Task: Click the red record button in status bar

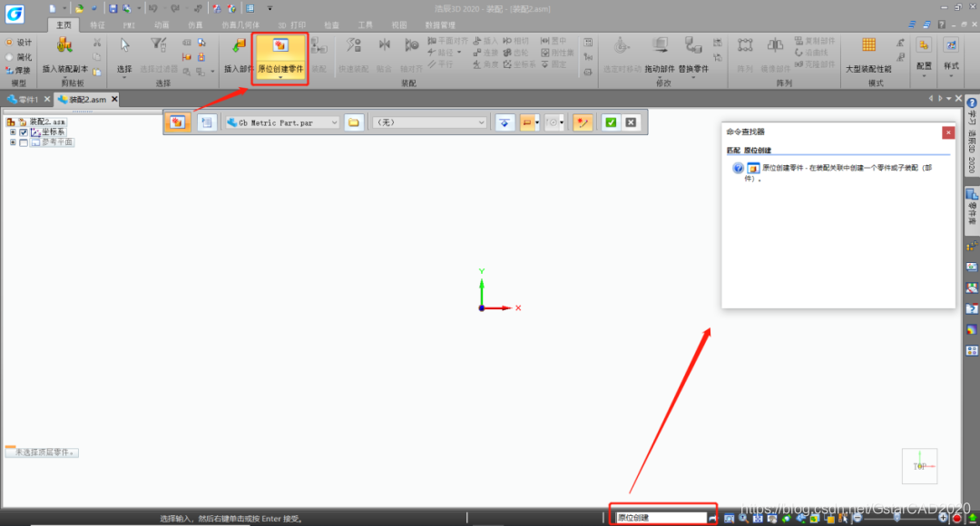Action: tap(957, 518)
